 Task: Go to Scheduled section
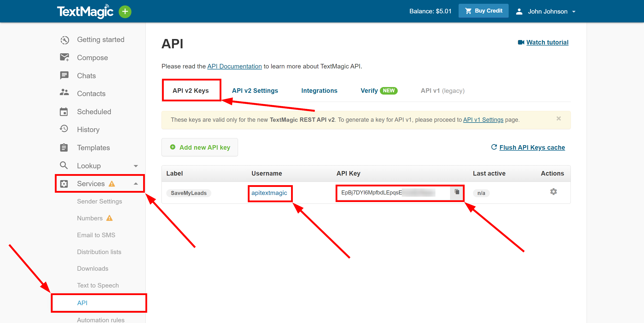coord(94,112)
